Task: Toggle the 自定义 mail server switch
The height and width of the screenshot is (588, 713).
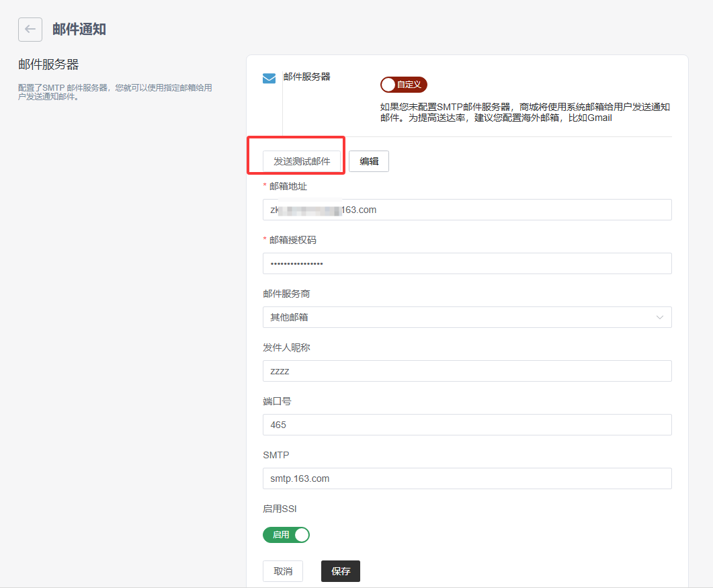Action: [x=403, y=85]
